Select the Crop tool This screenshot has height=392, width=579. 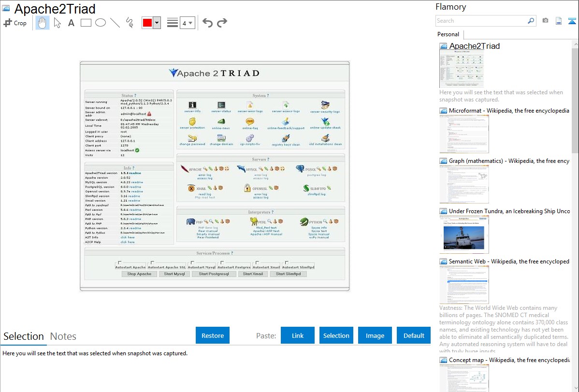coord(15,23)
